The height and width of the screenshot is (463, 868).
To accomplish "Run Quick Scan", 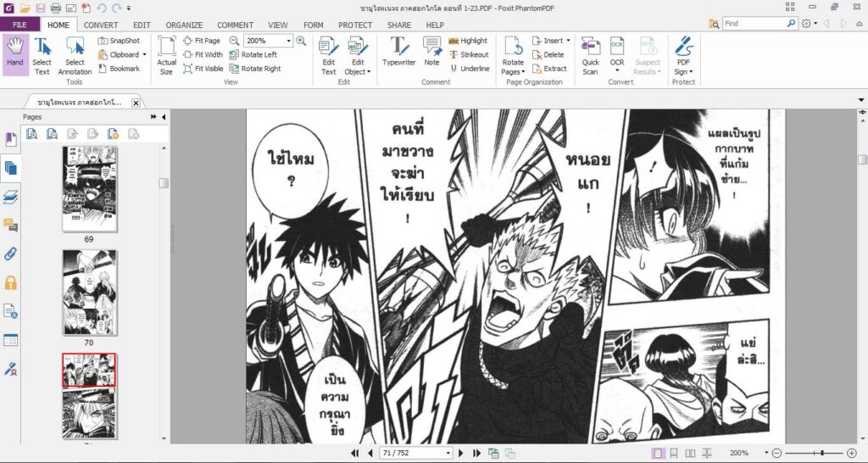I will tap(590, 56).
